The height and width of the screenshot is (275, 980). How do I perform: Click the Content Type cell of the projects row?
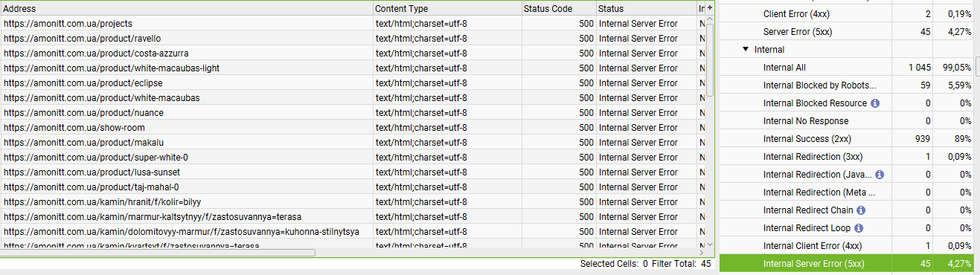pyautogui.click(x=447, y=24)
